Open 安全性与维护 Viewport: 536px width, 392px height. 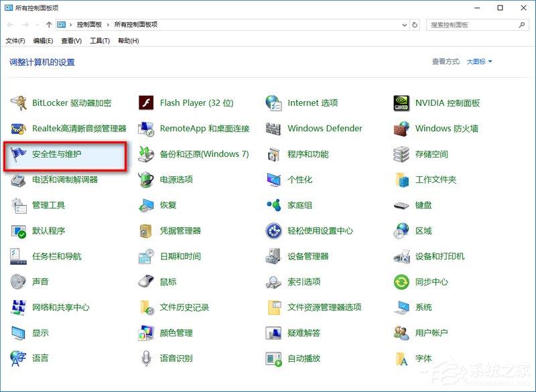tap(58, 154)
